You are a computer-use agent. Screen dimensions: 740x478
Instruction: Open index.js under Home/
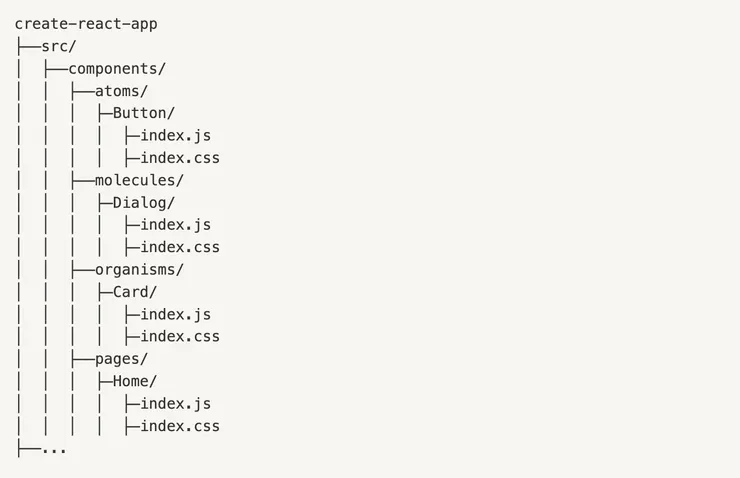point(175,404)
